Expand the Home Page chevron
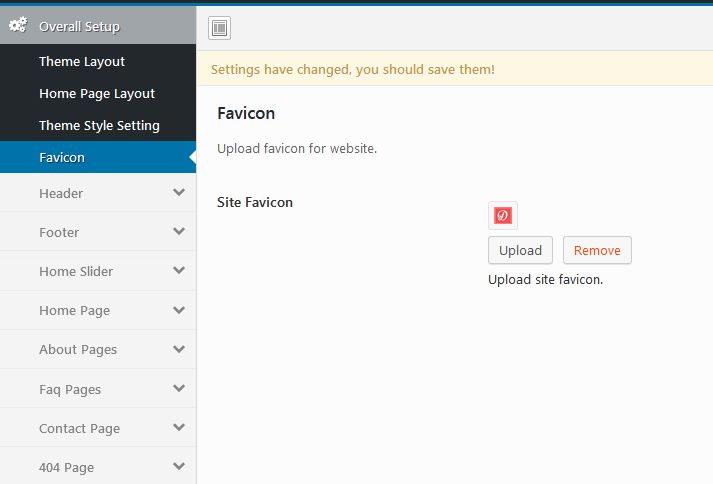Viewport: 713px width, 484px height. (179, 310)
